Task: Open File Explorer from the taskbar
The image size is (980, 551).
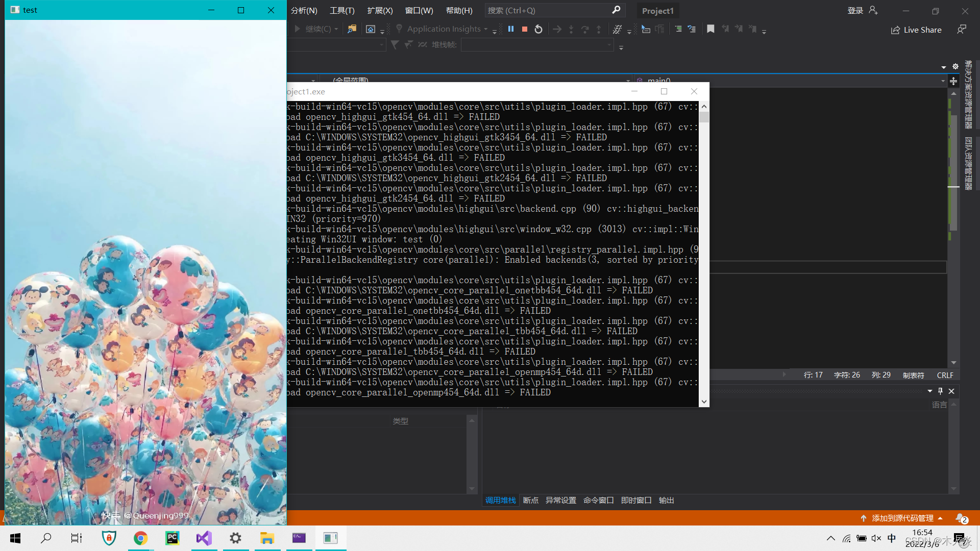Action: pos(267,538)
